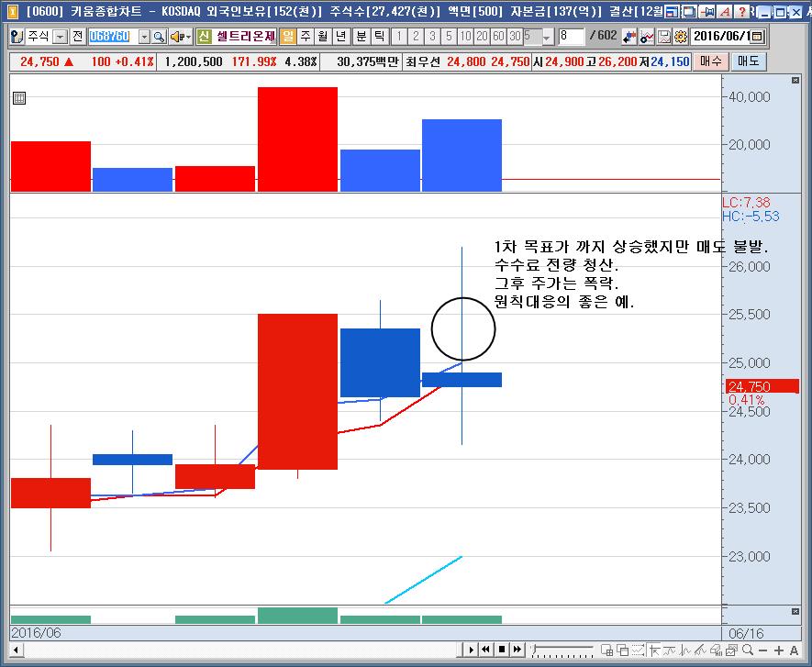
Task: Stop the chart replay
Action: [x=501, y=650]
